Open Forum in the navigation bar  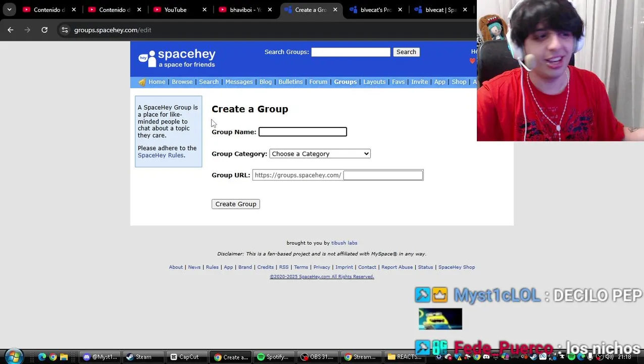coord(318,82)
